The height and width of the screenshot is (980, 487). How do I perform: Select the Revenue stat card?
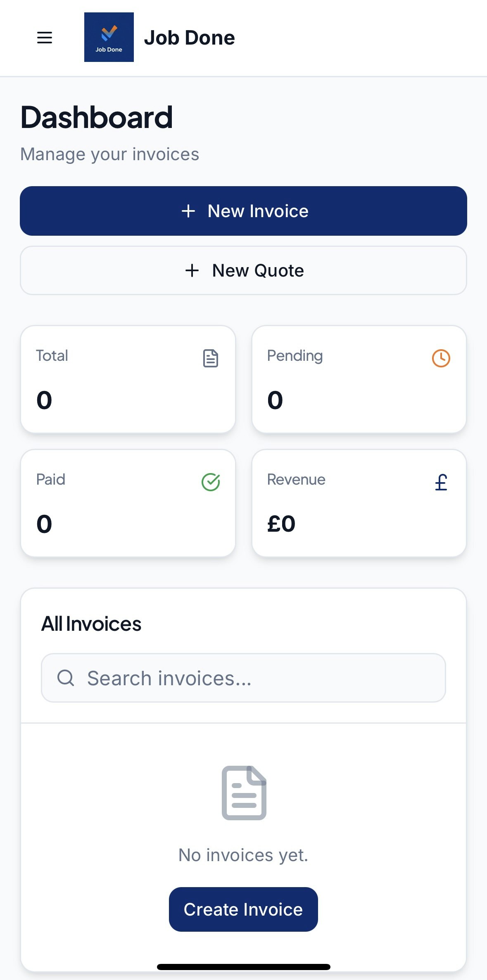tap(359, 503)
